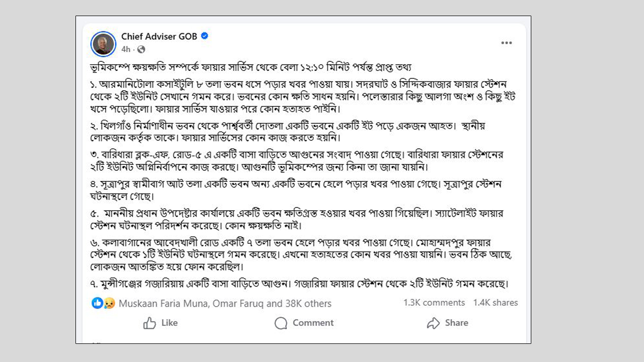Open the Chief Adviser GOB profile name link
This screenshot has width=644, height=362.
(x=160, y=36)
